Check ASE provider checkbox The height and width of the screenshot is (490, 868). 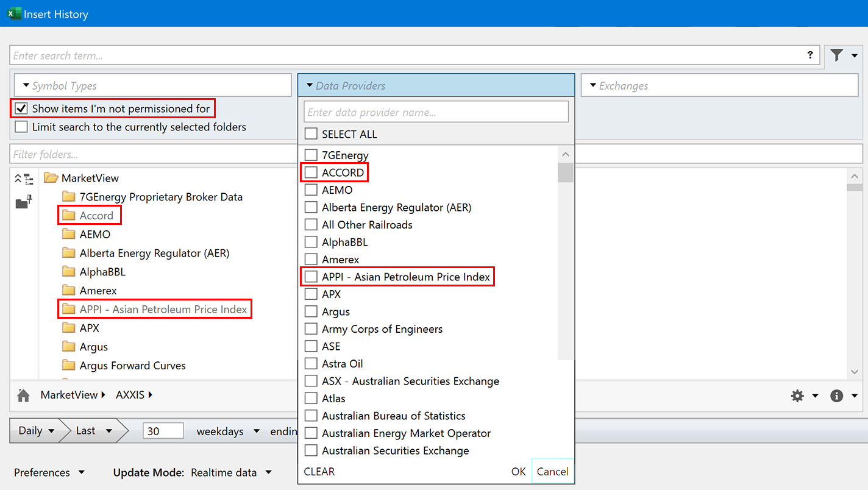point(311,347)
